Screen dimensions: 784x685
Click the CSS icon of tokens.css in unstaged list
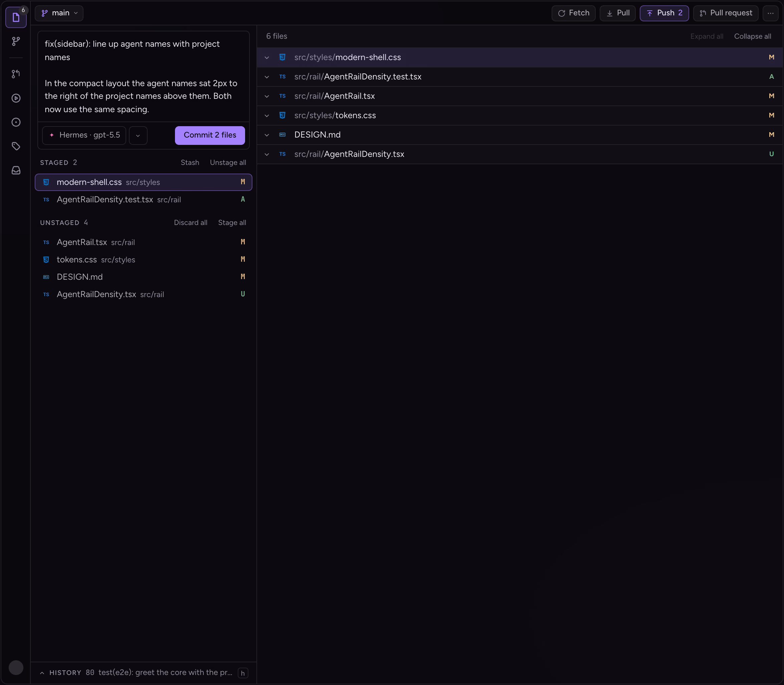point(46,260)
